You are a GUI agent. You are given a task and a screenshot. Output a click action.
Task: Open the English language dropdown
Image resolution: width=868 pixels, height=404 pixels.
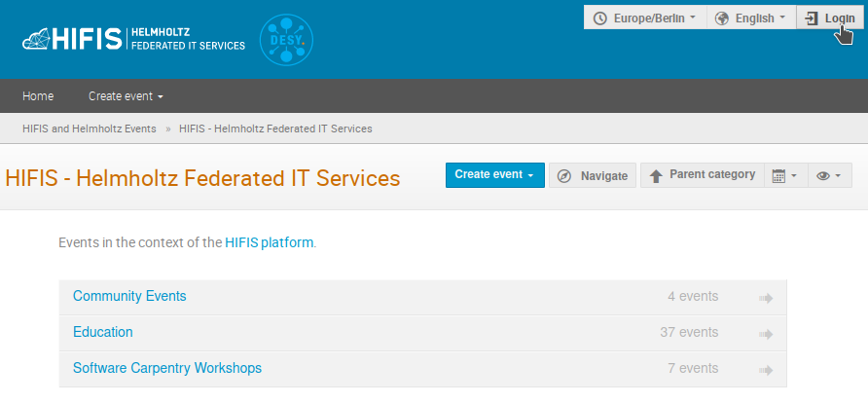pos(751,18)
